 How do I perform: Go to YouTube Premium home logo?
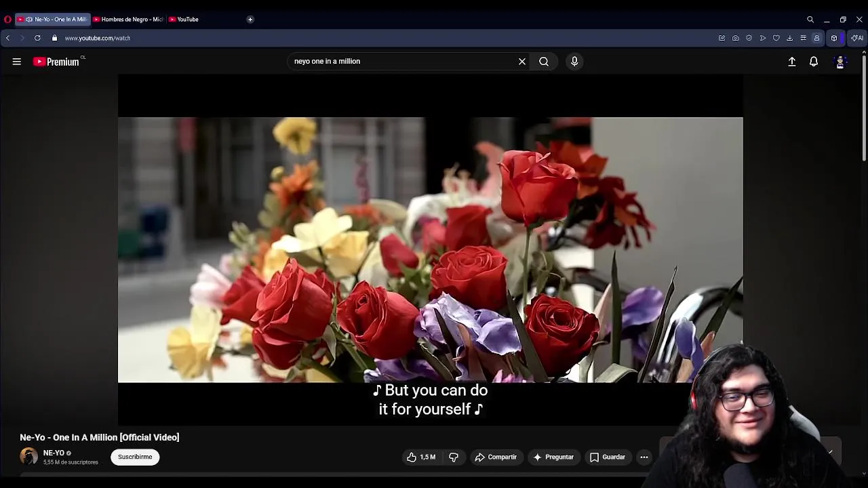tap(56, 62)
